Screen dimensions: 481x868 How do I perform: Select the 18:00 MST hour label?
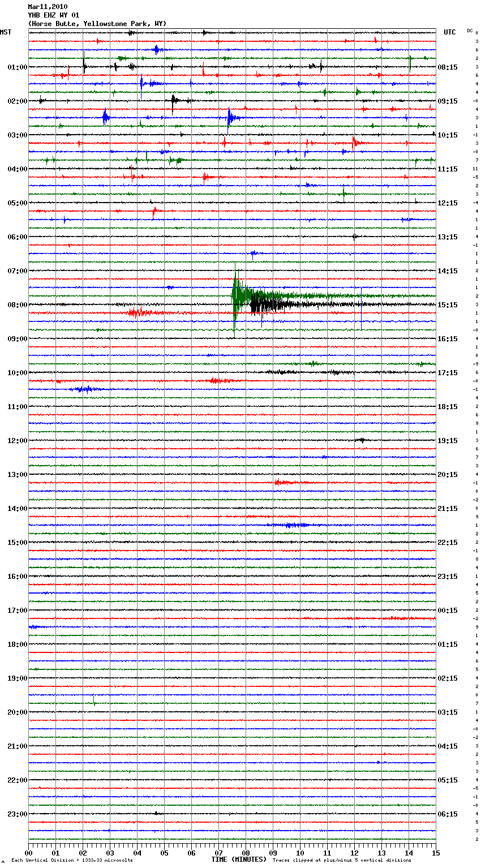pyautogui.click(x=18, y=644)
